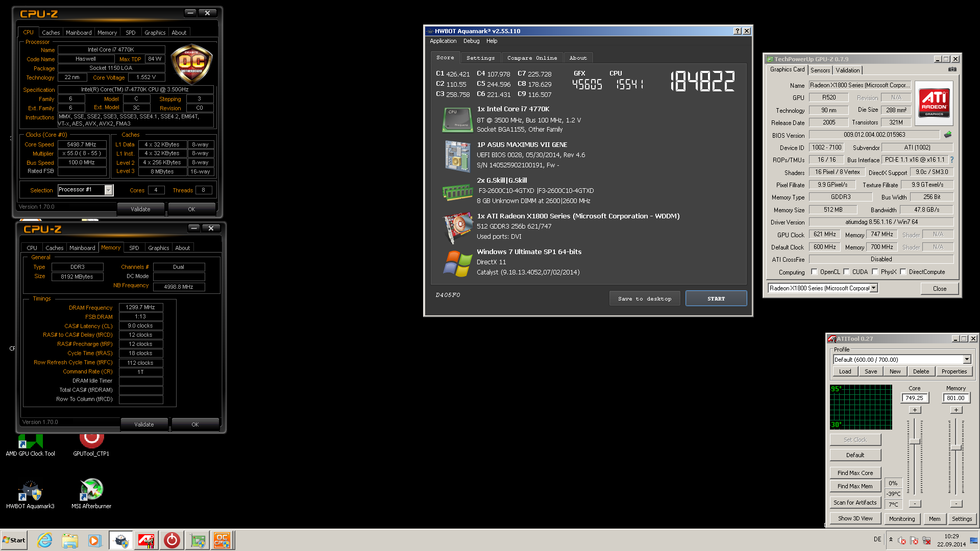Click Scan for Artifacts in ATITool

point(855,503)
